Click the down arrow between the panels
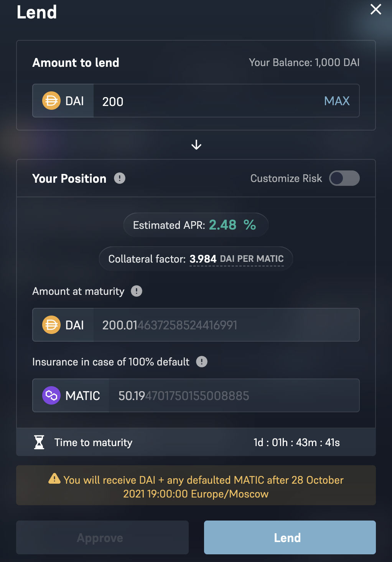Image resolution: width=392 pixels, height=562 pixels. tap(196, 145)
